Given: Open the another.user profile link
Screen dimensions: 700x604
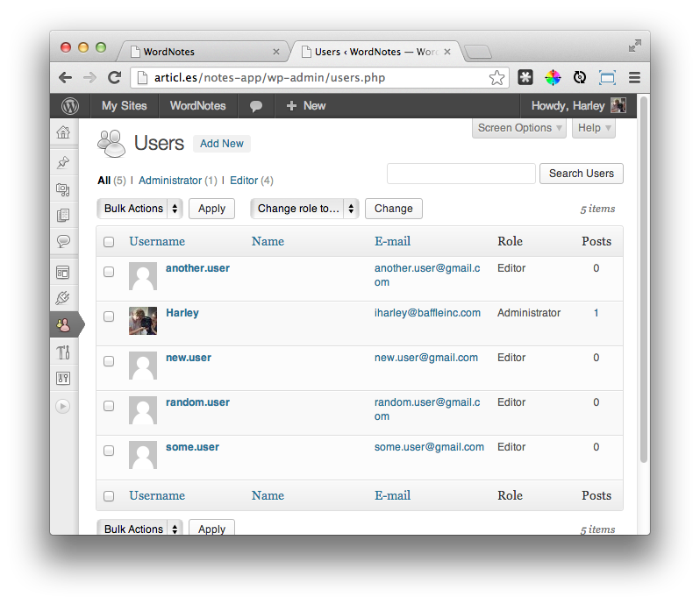Looking at the screenshot, I should coord(197,268).
